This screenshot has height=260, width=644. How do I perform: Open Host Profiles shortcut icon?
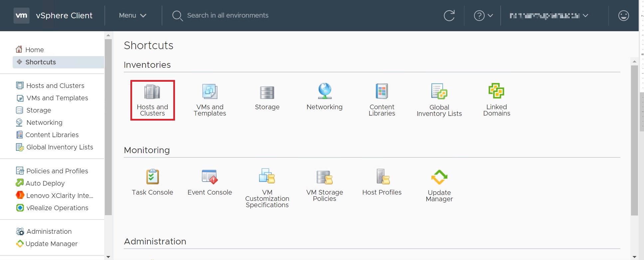pyautogui.click(x=383, y=176)
